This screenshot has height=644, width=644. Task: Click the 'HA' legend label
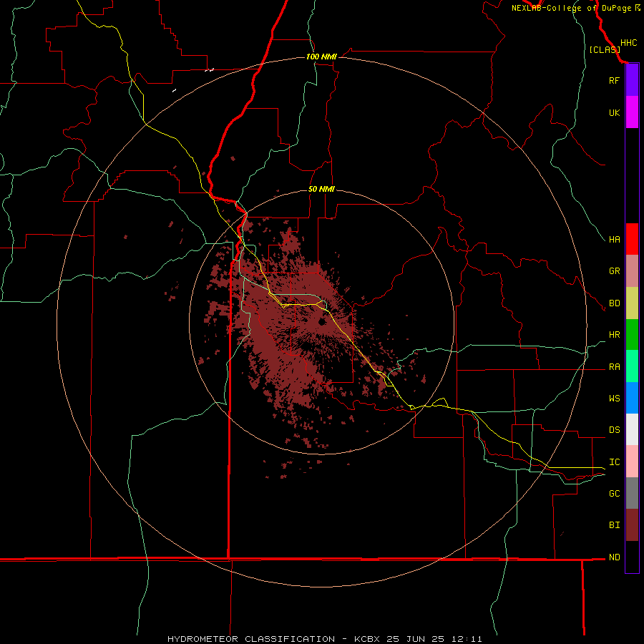tap(614, 239)
